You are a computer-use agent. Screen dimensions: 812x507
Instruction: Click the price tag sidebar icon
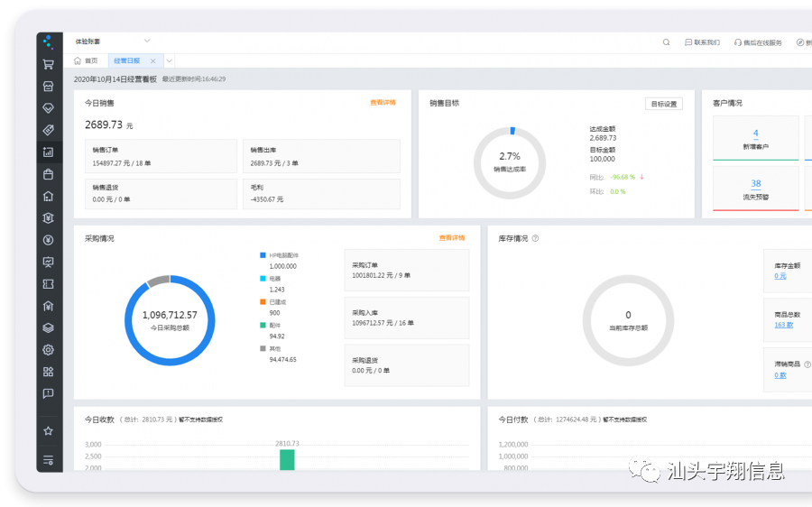click(x=49, y=130)
